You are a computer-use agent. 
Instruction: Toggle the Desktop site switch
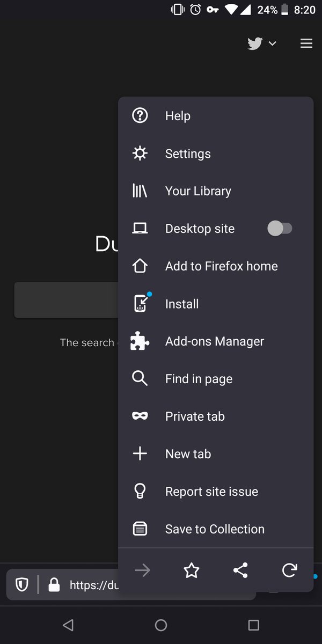point(280,229)
